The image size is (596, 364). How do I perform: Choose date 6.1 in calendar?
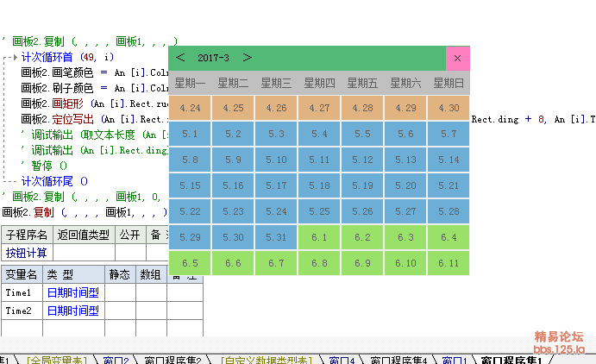(319, 237)
